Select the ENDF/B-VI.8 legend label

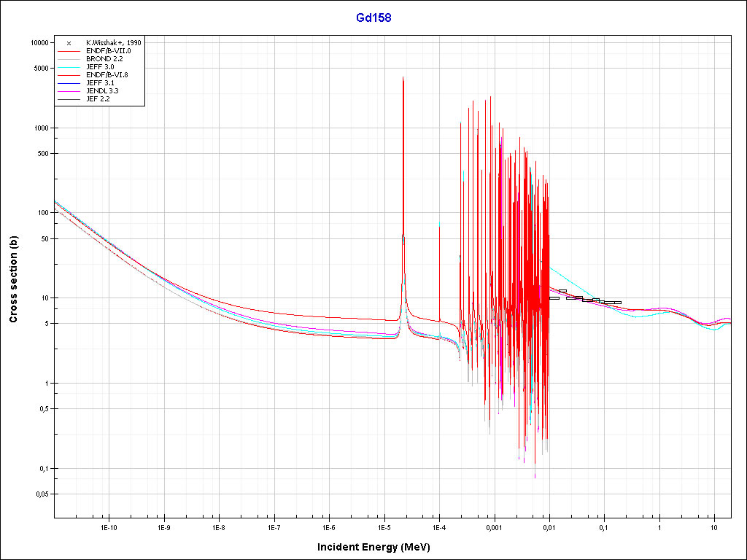(x=107, y=75)
